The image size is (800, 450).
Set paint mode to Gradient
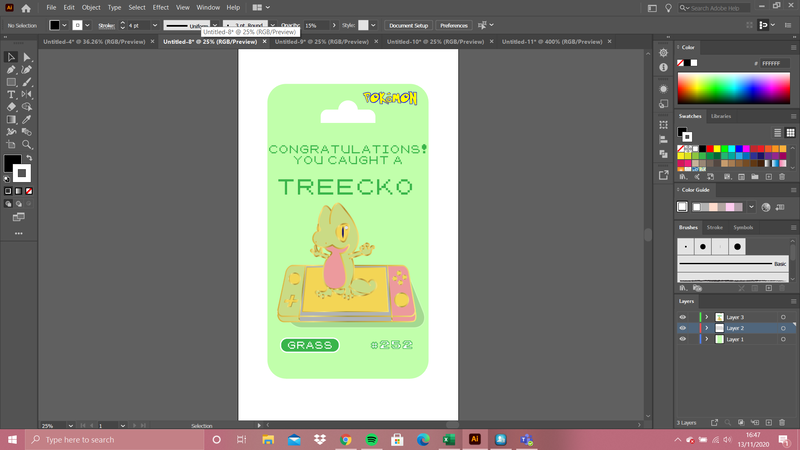[19, 191]
